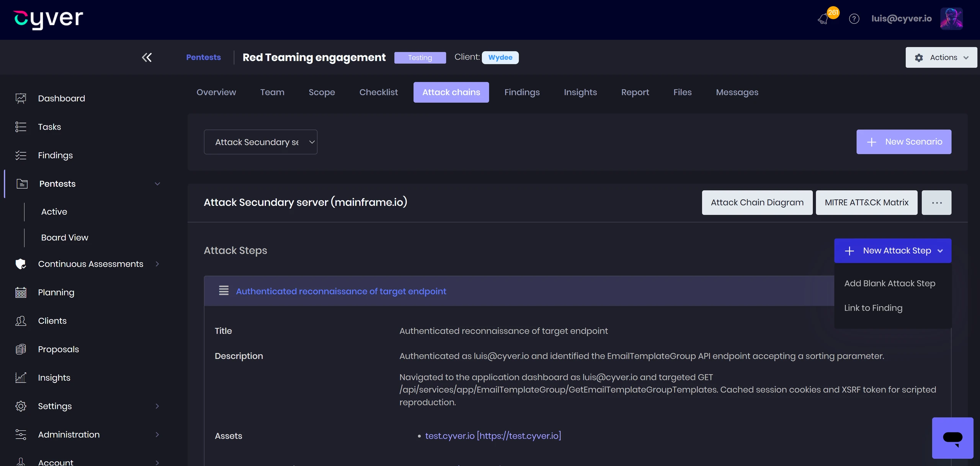Screen dimensions: 980x466
Task: Expand the Administration submenu chevron
Action: (157, 435)
